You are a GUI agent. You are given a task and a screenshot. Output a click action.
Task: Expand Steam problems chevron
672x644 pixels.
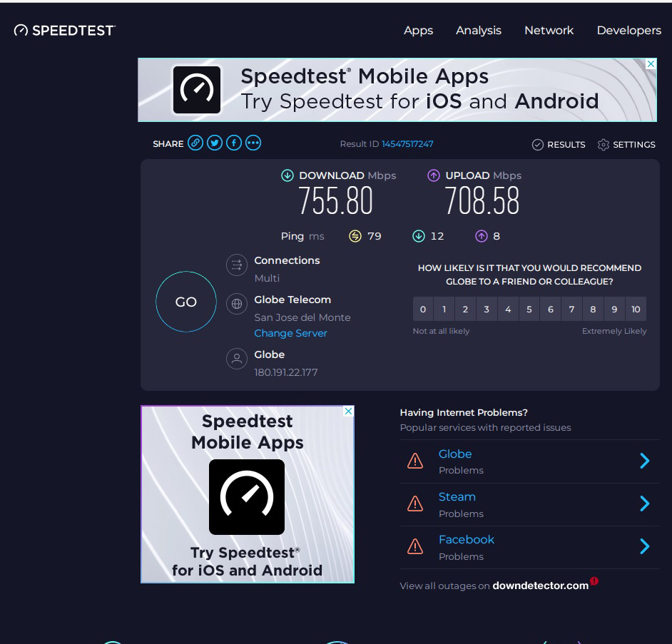pyautogui.click(x=645, y=504)
